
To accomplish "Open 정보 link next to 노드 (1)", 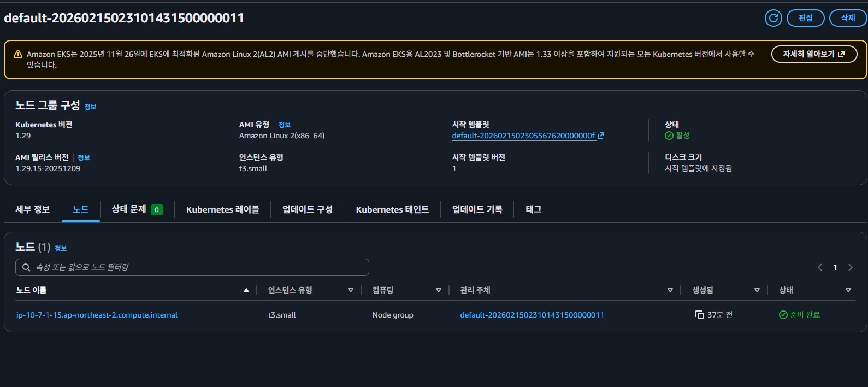I will point(61,248).
